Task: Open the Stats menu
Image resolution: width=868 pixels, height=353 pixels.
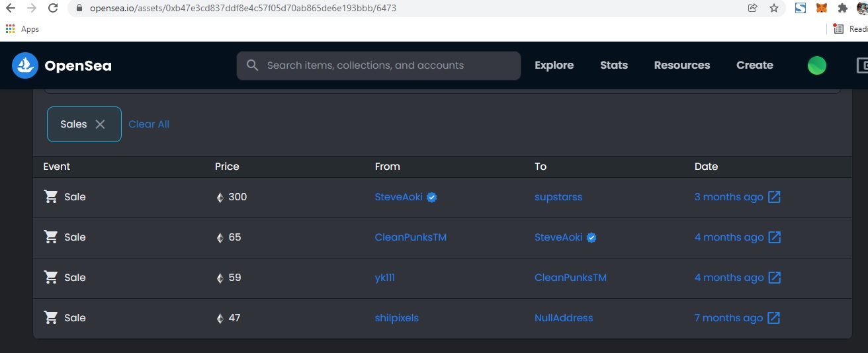Action: pos(613,65)
